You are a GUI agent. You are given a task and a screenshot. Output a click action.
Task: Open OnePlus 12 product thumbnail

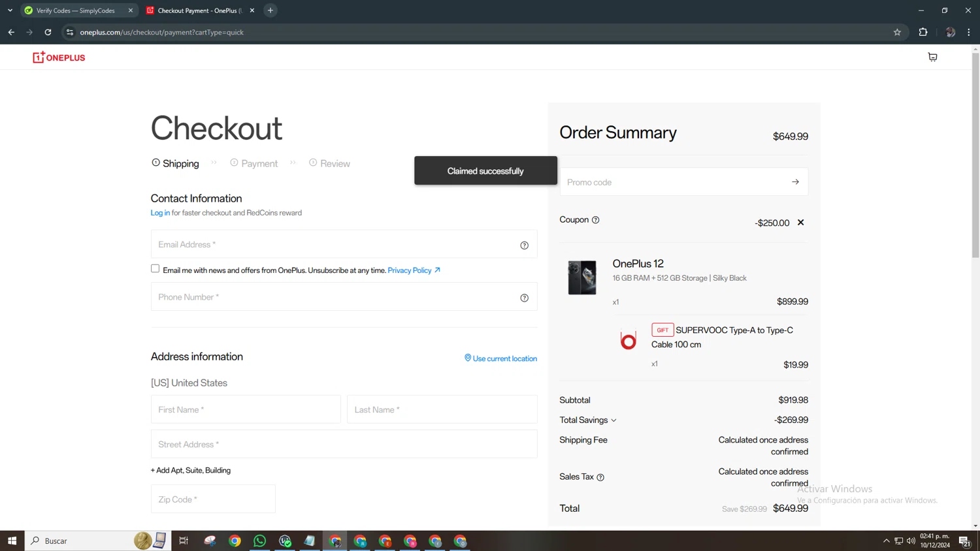(582, 277)
